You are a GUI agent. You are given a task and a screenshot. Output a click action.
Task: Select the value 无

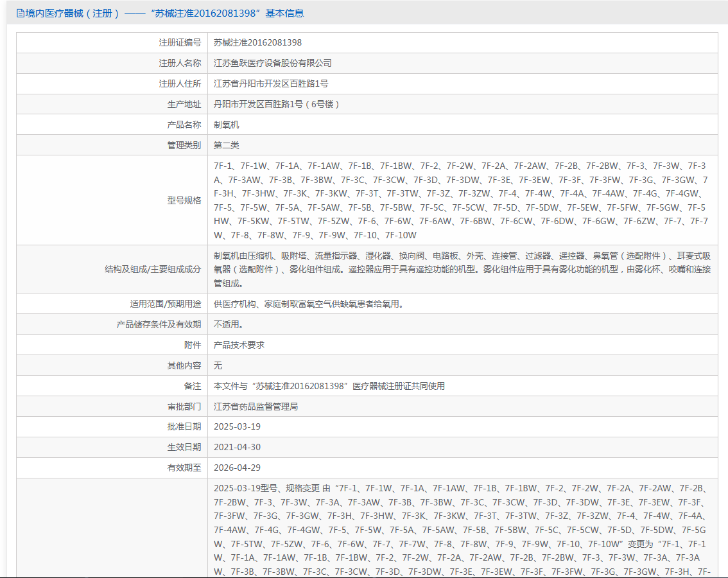coord(218,365)
